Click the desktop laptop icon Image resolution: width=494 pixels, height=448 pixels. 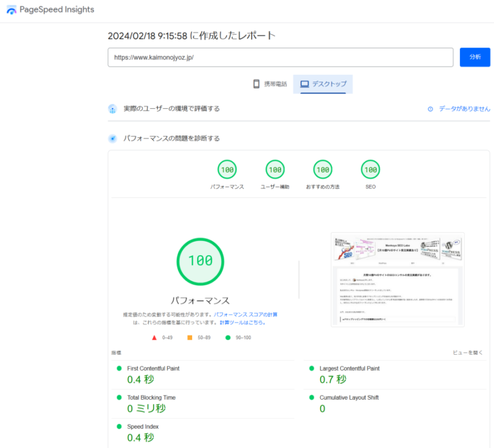coord(304,84)
